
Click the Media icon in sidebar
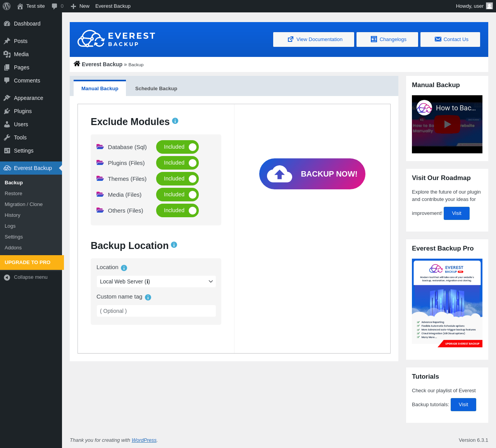[x=7, y=54]
